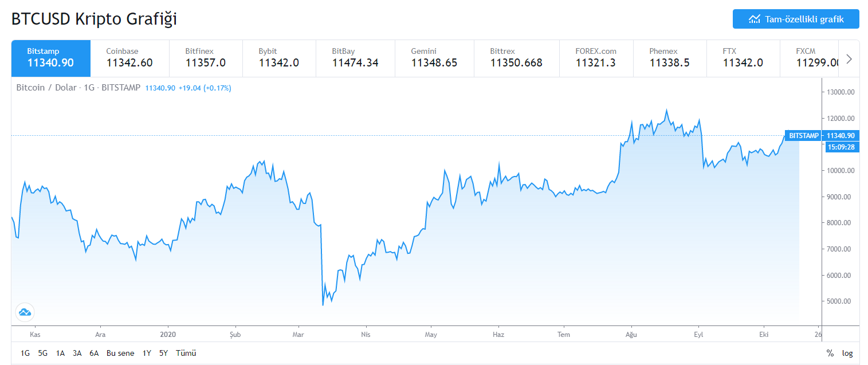Open the Tam-özellikli grafik button

click(796, 19)
